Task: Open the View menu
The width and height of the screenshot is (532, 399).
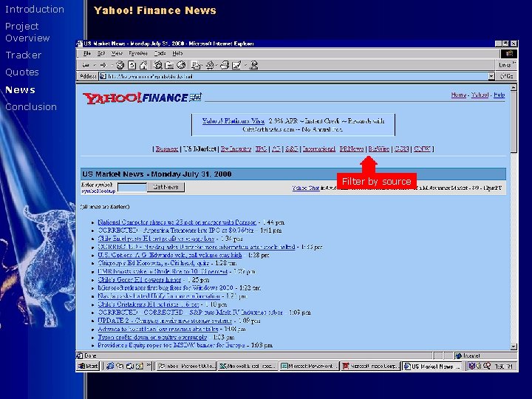Action: 117,53
